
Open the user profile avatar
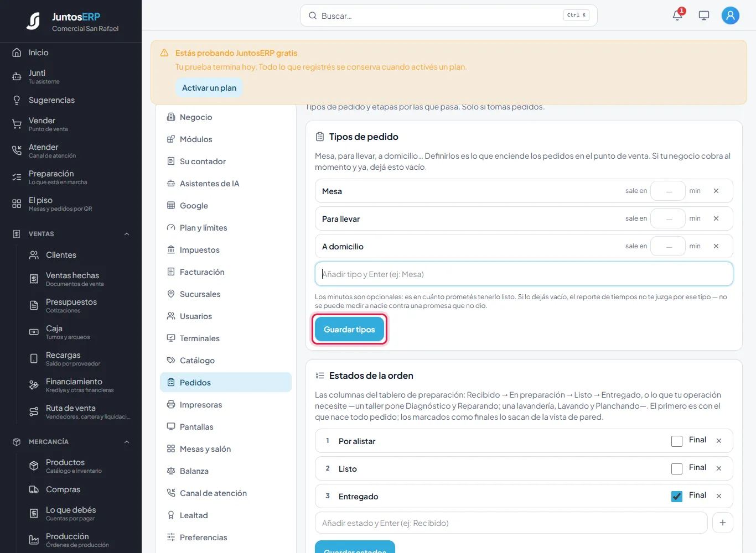[731, 15]
